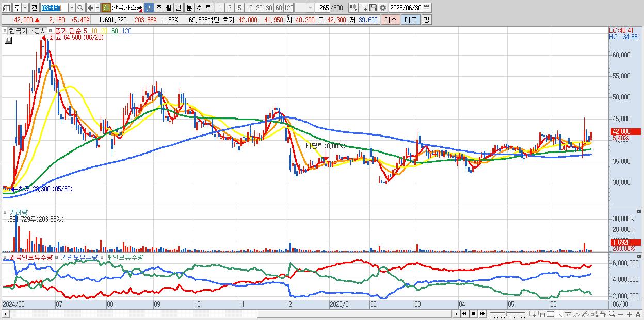Click the blue 120-period MA legend number
This screenshot has height=320, width=644.
click(x=126, y=31)
